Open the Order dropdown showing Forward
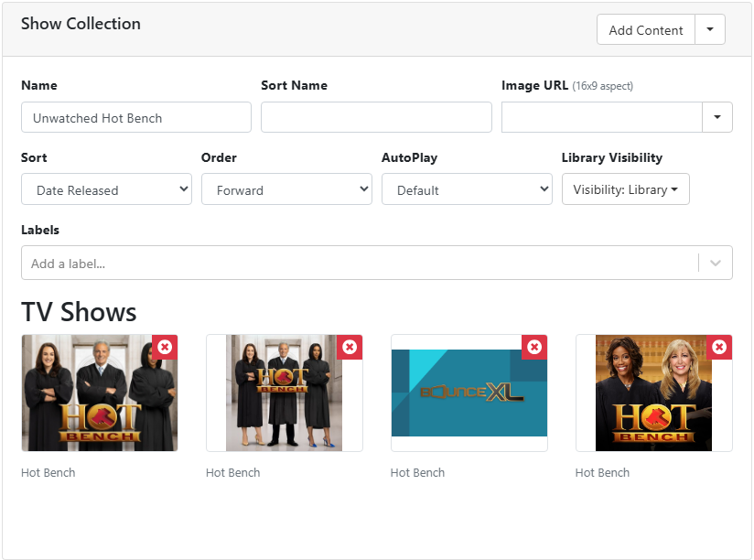 (x=286, y=189)
